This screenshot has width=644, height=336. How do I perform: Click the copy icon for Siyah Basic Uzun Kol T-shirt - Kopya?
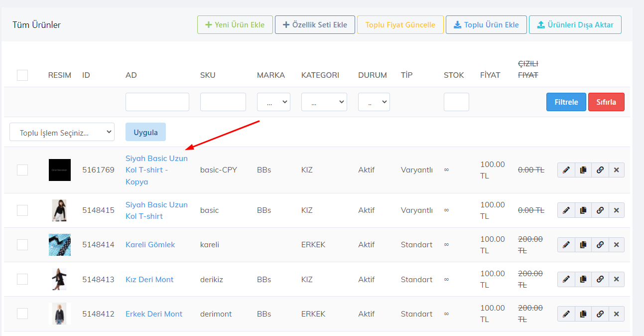point(583,170)
